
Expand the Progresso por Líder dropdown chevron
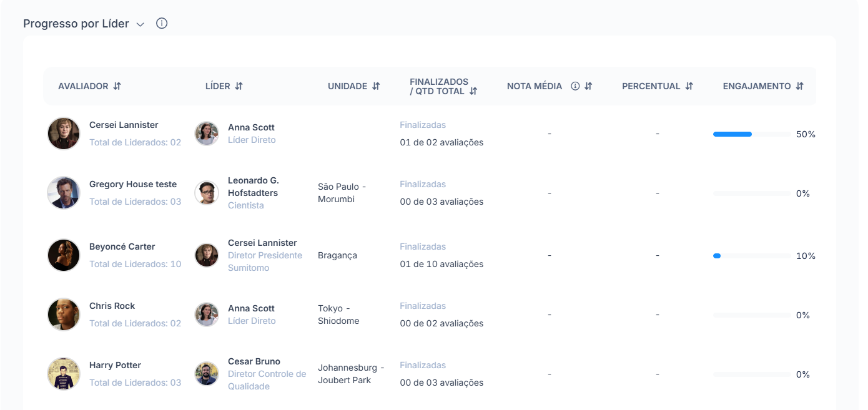pos(141,24)
